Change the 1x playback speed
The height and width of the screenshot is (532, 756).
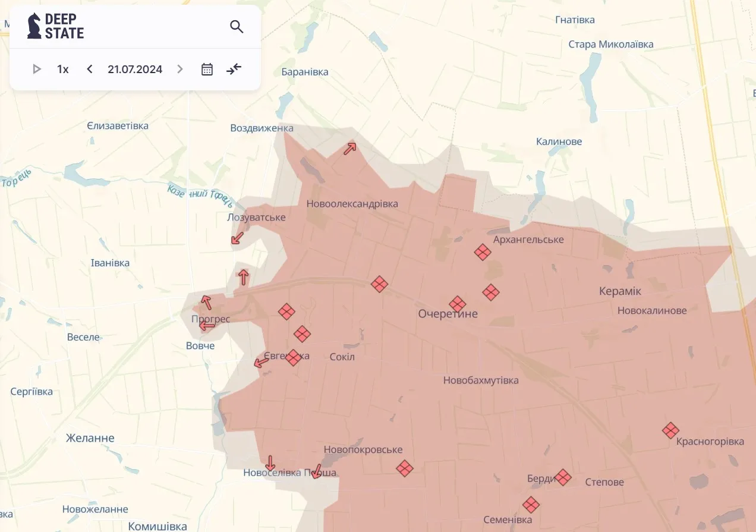coord(62,69)
